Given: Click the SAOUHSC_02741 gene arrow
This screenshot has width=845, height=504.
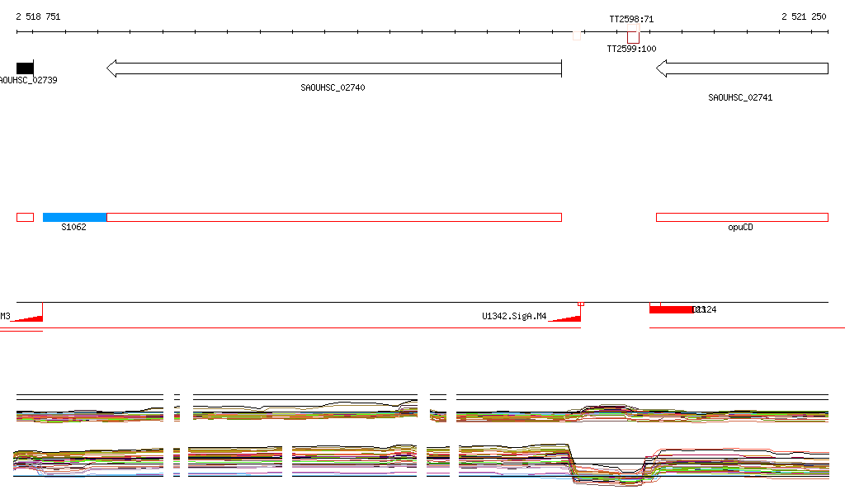Looking at the screenshot, I should [742, 68].
